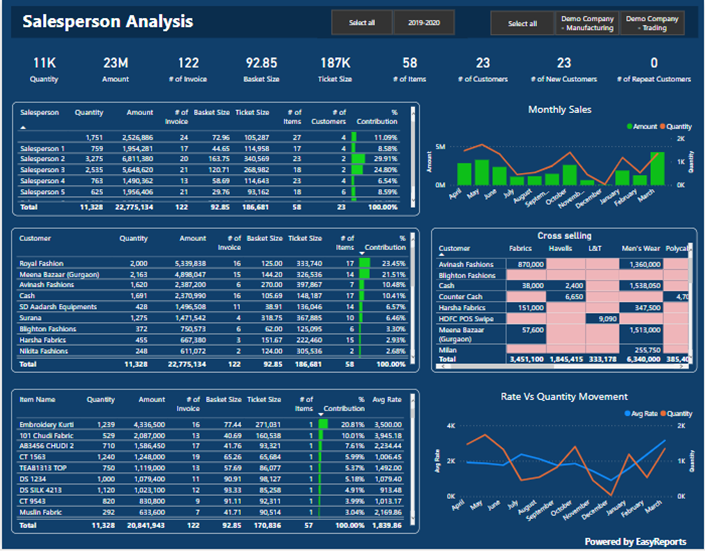Click the year slicer Select all button
The width and height of the screenshot is (705, 551).
click(361, 22)
